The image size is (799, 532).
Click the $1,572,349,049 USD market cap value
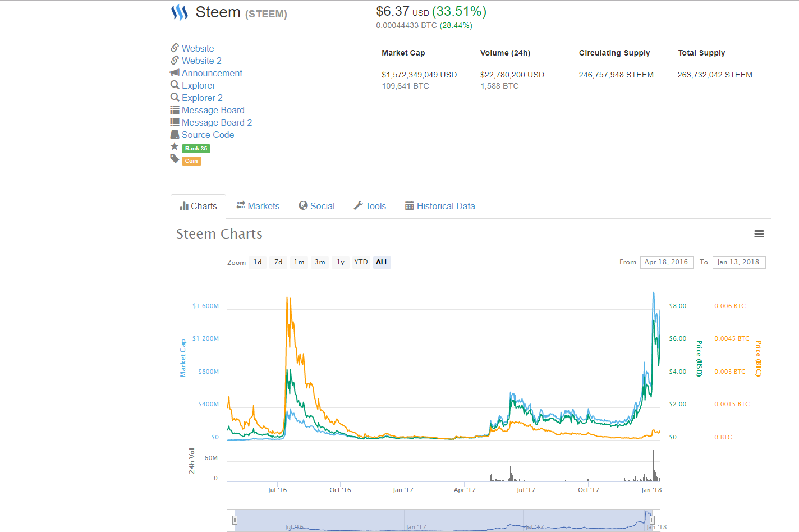[x=419, y=75]
